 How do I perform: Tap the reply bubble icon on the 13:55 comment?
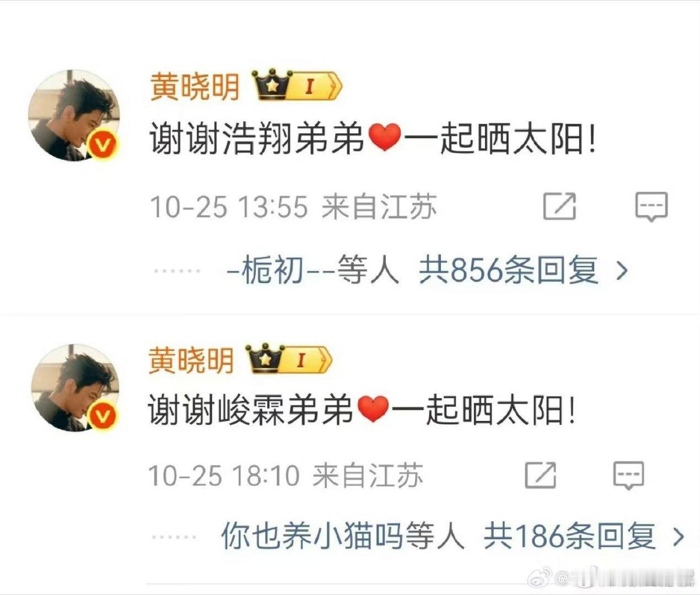pos(651,207)
